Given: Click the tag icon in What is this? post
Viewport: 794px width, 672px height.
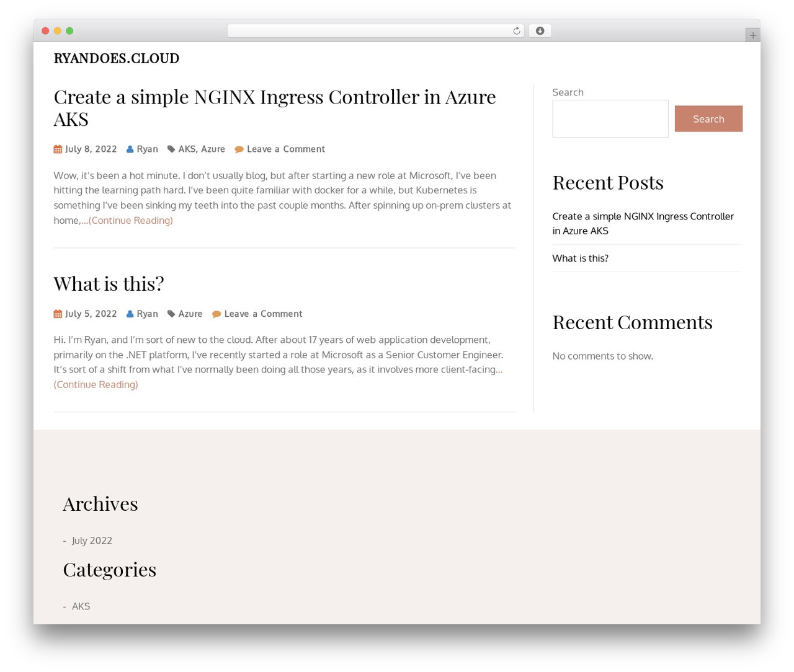Looking at the screenshot, I should pos(171,314).
